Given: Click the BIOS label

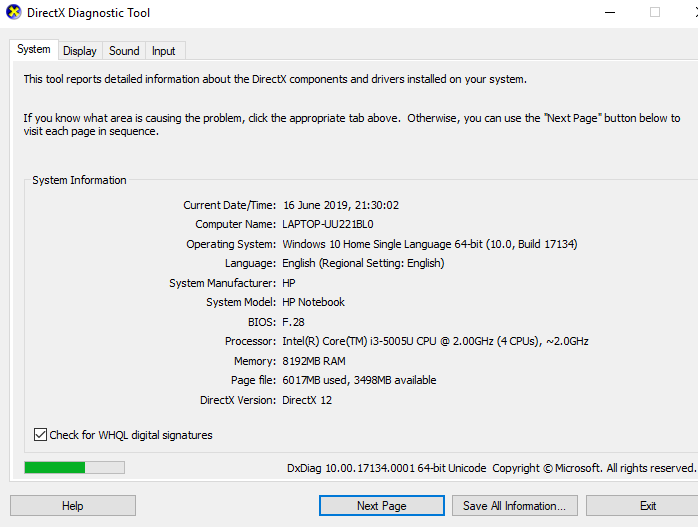Looking at the screenshot, I should (262, 322).
